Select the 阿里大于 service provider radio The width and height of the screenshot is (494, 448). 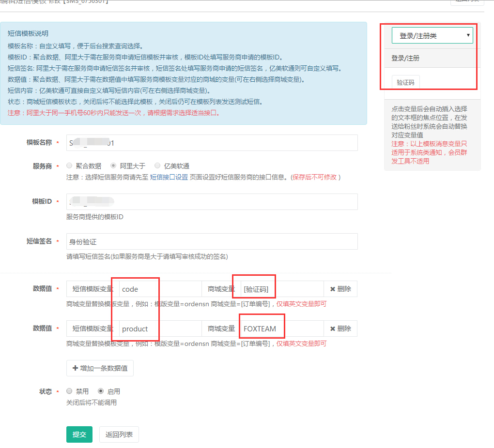[113, 165]
